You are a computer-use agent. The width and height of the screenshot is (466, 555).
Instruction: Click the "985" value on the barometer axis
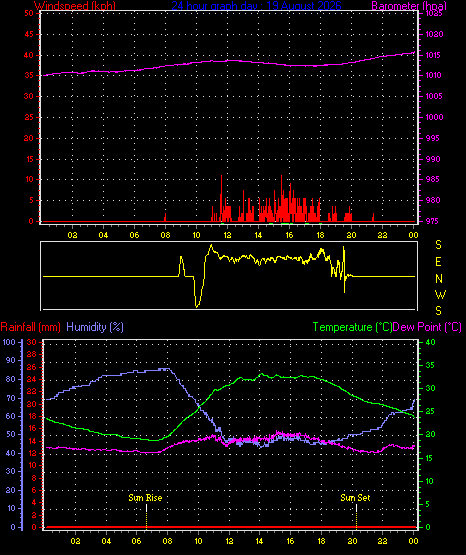433,179
